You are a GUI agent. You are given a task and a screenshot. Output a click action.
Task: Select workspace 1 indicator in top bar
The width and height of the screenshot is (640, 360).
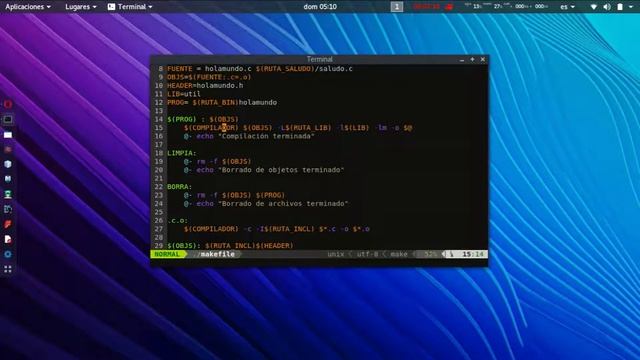pyautogui.click(x=397, y=7)
